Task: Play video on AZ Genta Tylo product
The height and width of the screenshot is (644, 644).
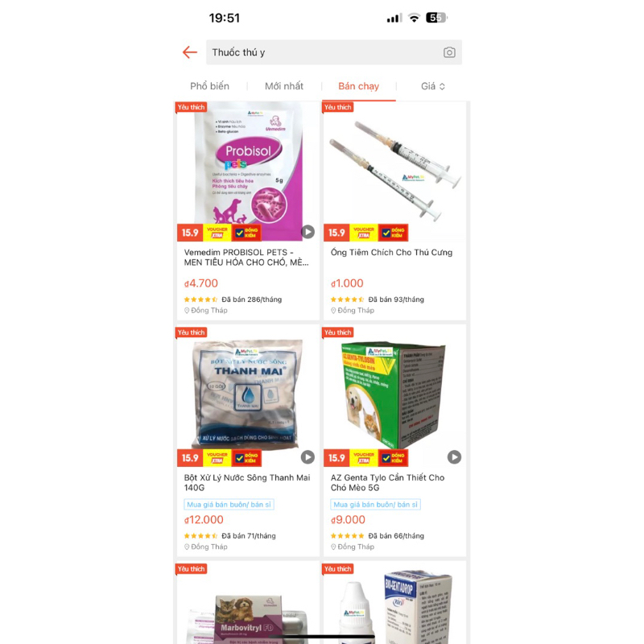Action: 454,457
